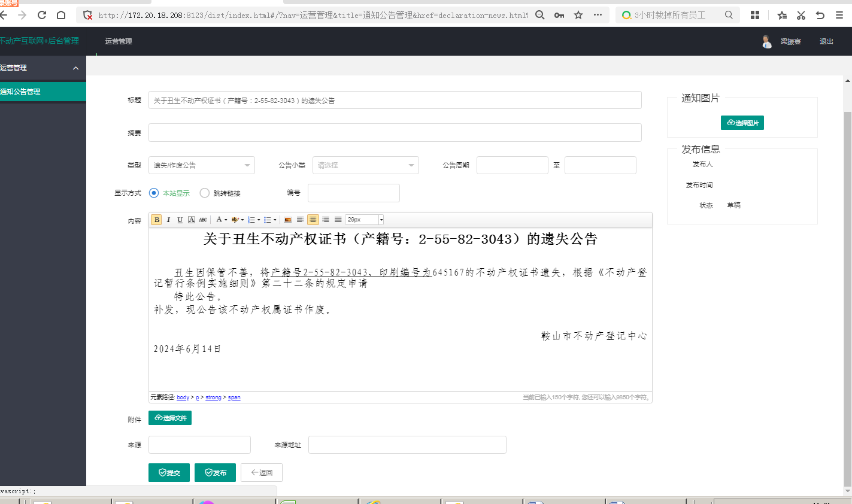Toggle center alignment in the editor
This screenshot has width=852, height=504.
tap(313, 220)
